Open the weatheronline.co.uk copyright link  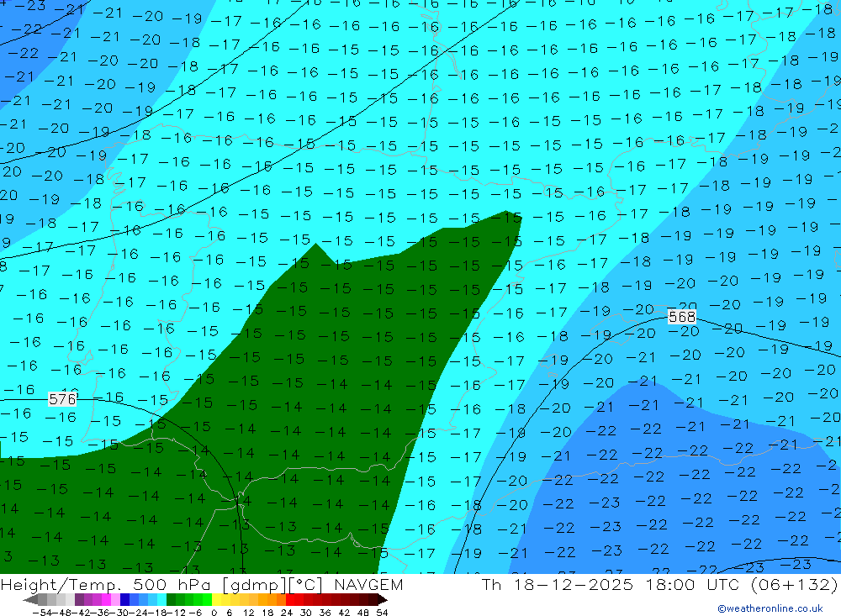pos(770,608)
